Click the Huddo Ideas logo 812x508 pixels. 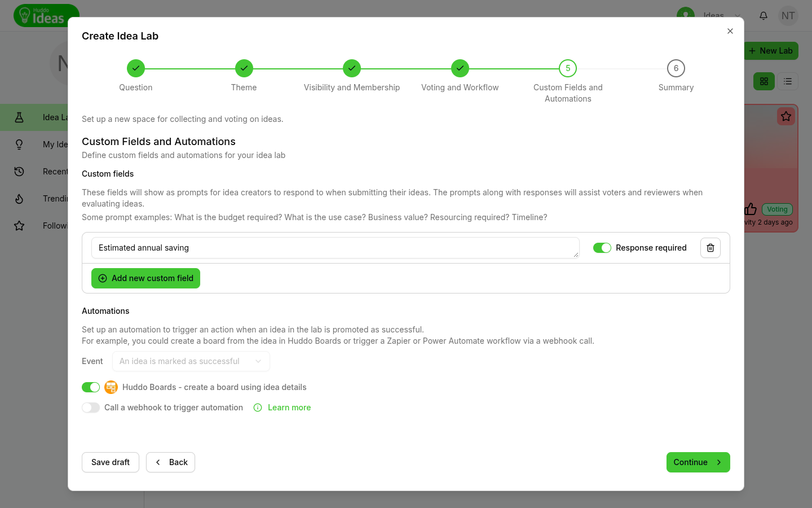(x=46, y=16)
